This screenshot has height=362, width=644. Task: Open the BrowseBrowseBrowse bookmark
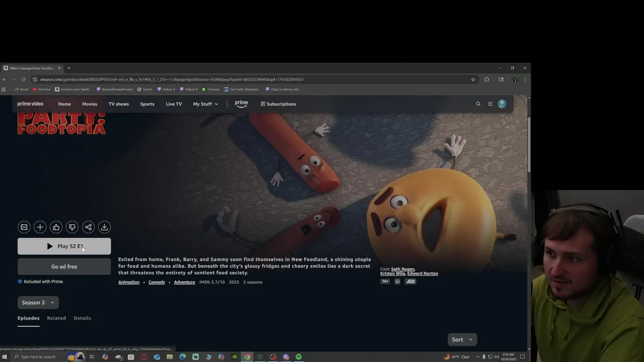click(x=115, y=89)
